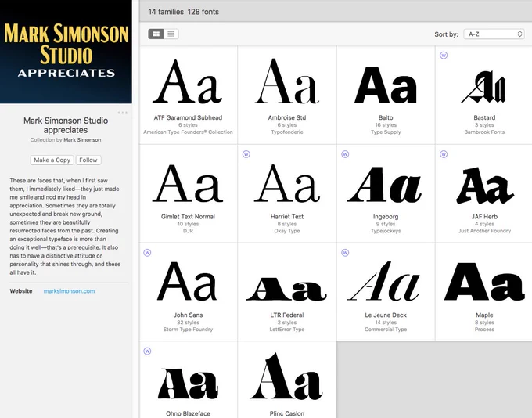This screenshot has height=418, width=532.
Task: Switch to list view icon
Action: pos(171,34)
